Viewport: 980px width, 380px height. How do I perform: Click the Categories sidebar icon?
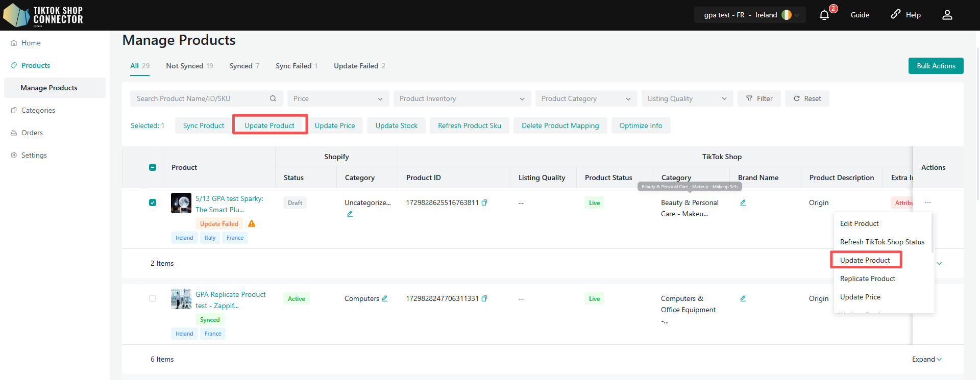click(14, 110)
